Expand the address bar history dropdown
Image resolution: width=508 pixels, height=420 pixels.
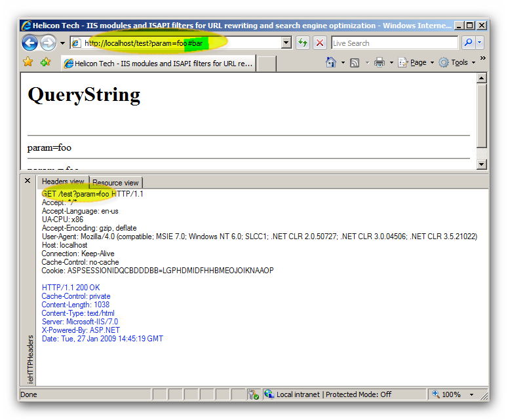pyautogui.click(x=286, y=43)
